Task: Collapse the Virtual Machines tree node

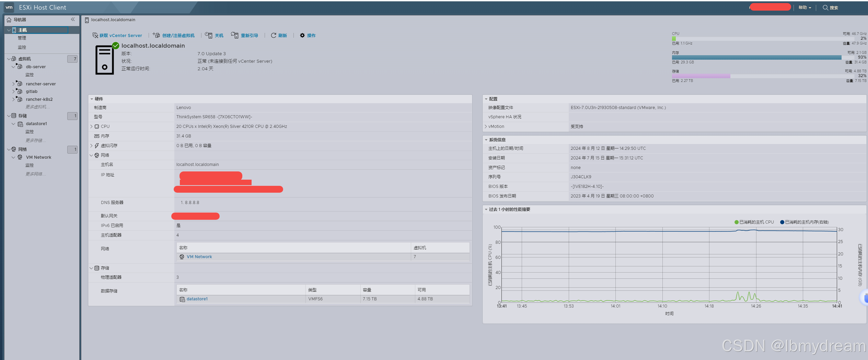Action: tap(9, 59)
